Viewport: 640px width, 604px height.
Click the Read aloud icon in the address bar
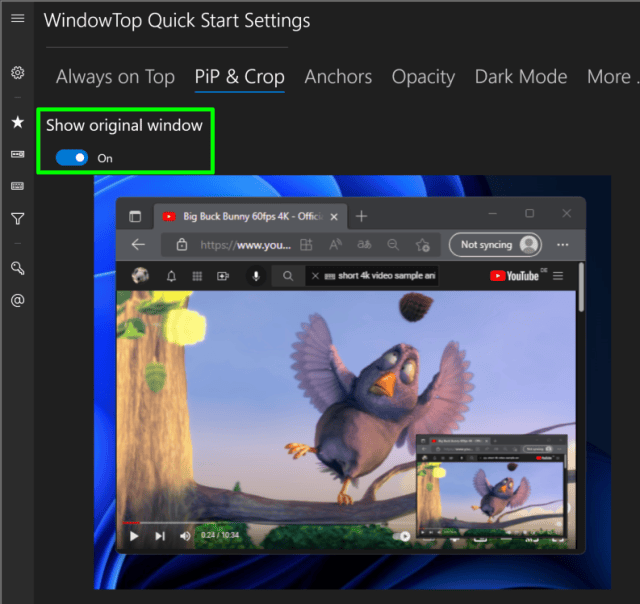point(336,245)
